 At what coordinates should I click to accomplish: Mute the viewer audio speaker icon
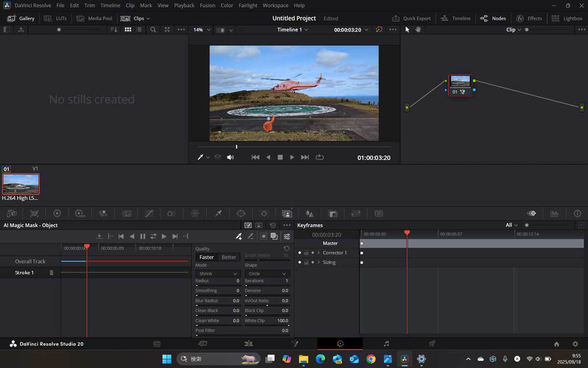click(x=230, y=158)
